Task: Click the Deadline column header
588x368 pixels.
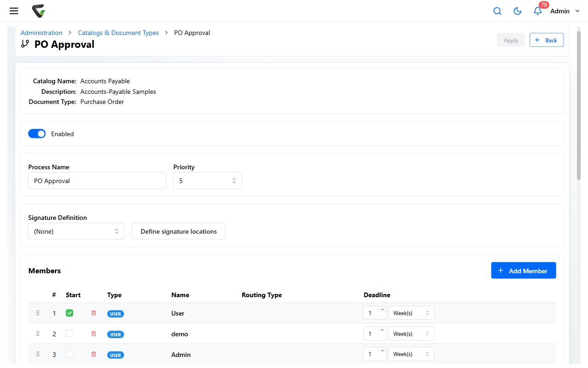Action: [377, 295]
